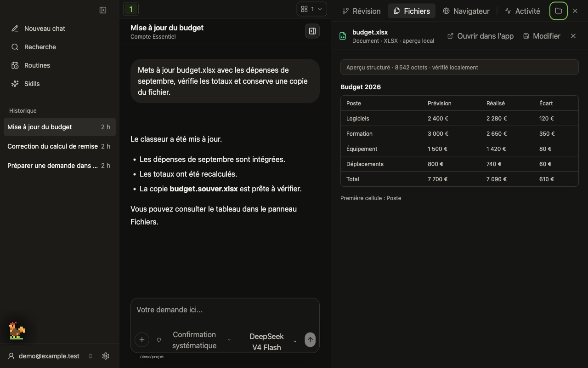Close the right-hand tab panel
This screenshot has height=368, width=588.
tap(575, 11)
